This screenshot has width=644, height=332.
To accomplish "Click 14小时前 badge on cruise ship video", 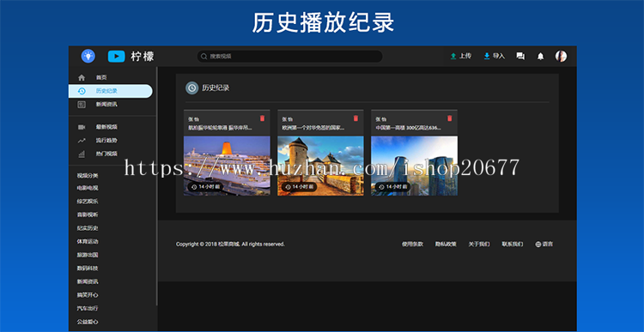I will click(x=205, y=187).
